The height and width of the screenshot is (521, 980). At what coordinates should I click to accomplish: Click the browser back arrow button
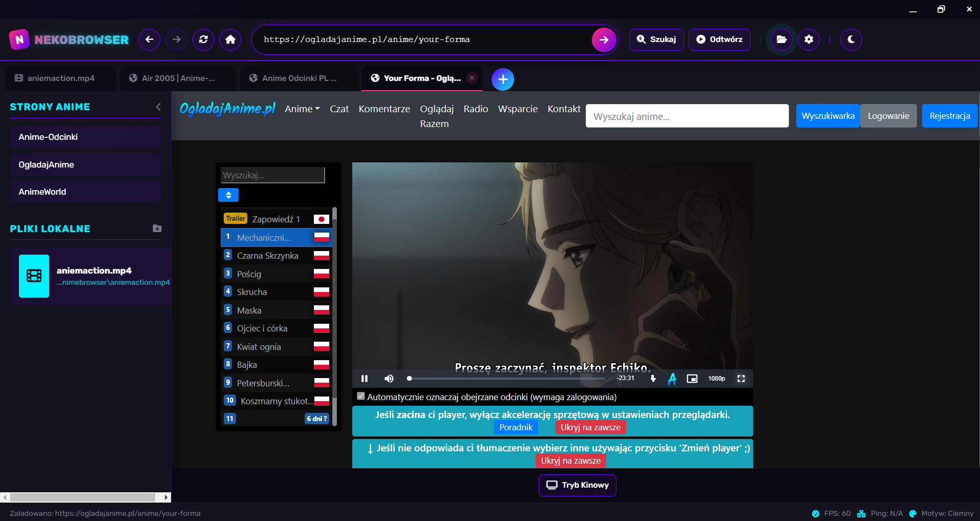tap(149, 39)
